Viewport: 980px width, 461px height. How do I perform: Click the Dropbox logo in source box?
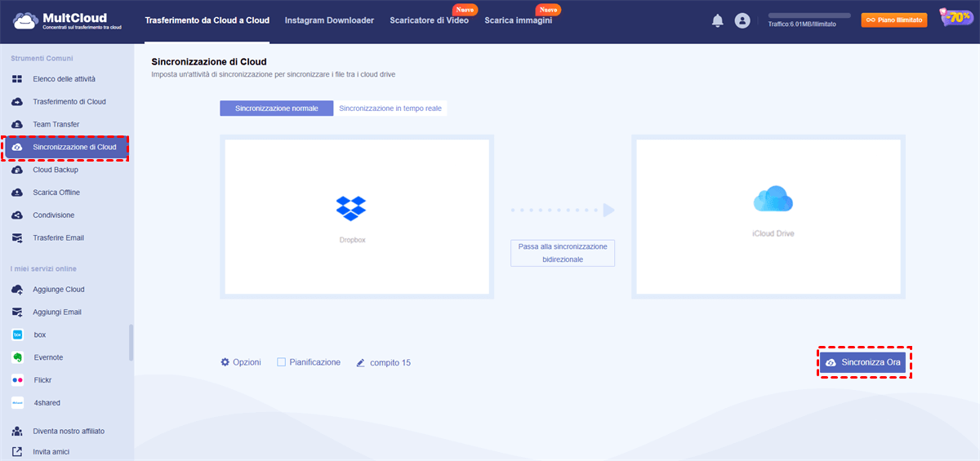(351, 208)
